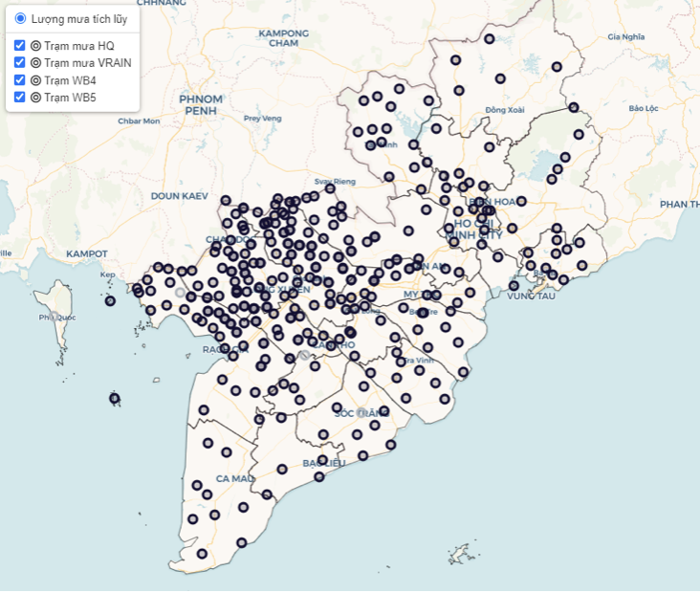Click the Bảo Lộc town label
700x593 pixels.
coord(645,108)
